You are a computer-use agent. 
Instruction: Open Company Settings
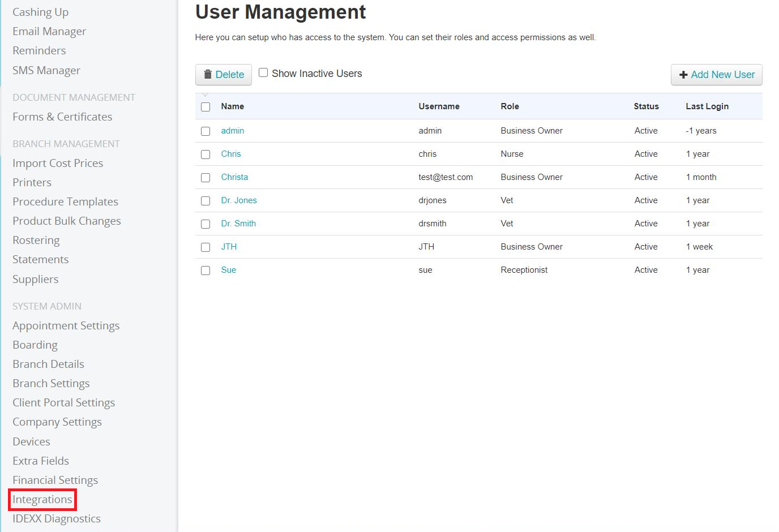(57, 422)
